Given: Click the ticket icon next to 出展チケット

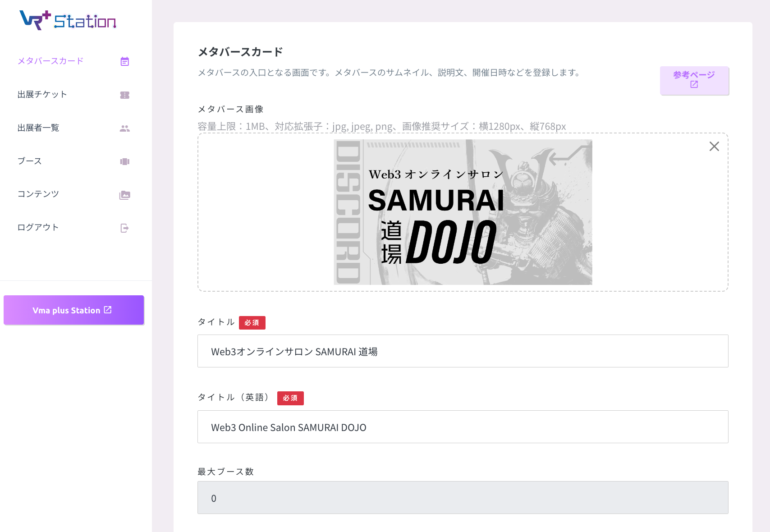Looking at the screenshot, I should point(125,95).
